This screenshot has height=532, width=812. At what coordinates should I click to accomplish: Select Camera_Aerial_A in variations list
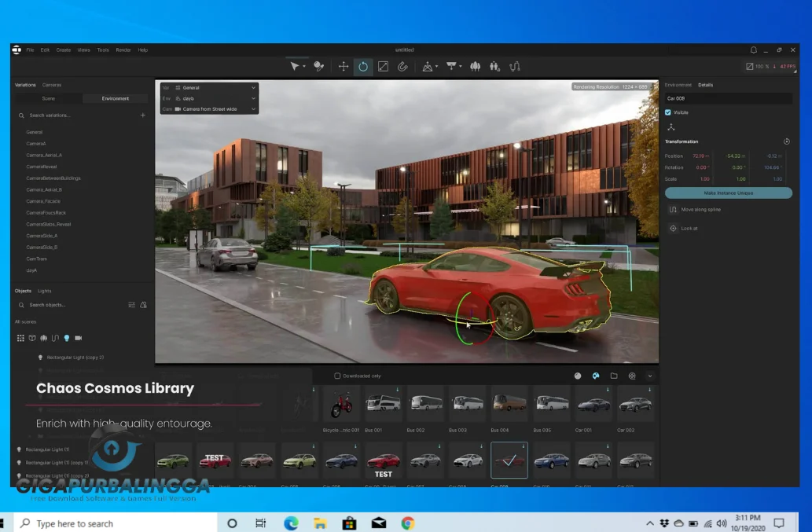click(44, 156)
